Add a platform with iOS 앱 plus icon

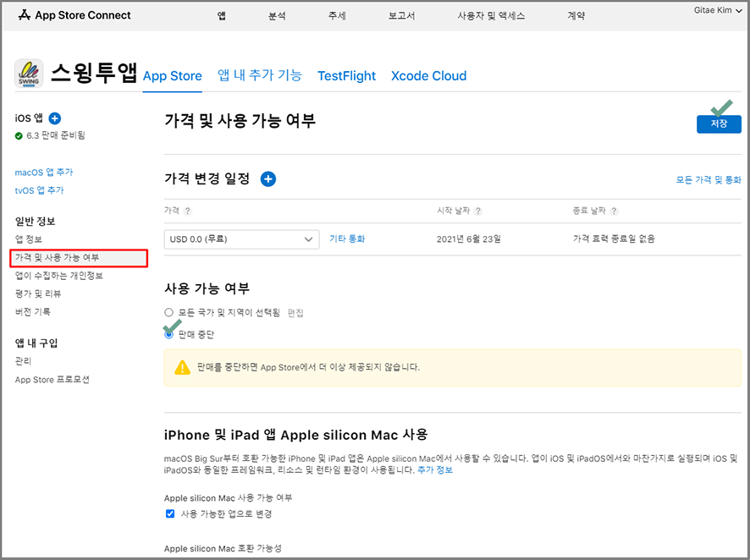point(55,118)
